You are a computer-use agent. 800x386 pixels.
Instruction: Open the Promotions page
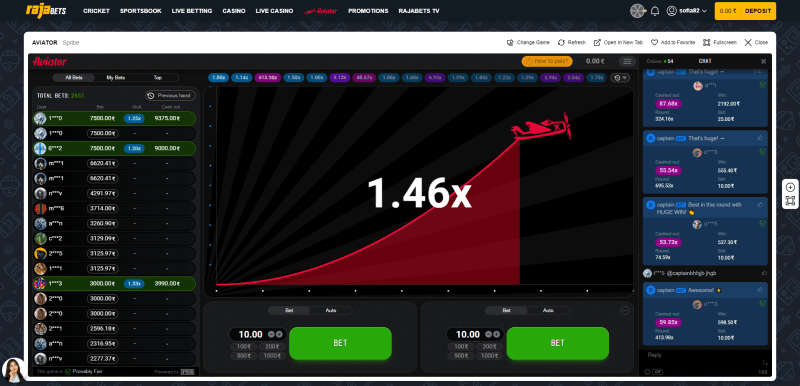pos(368,11)
